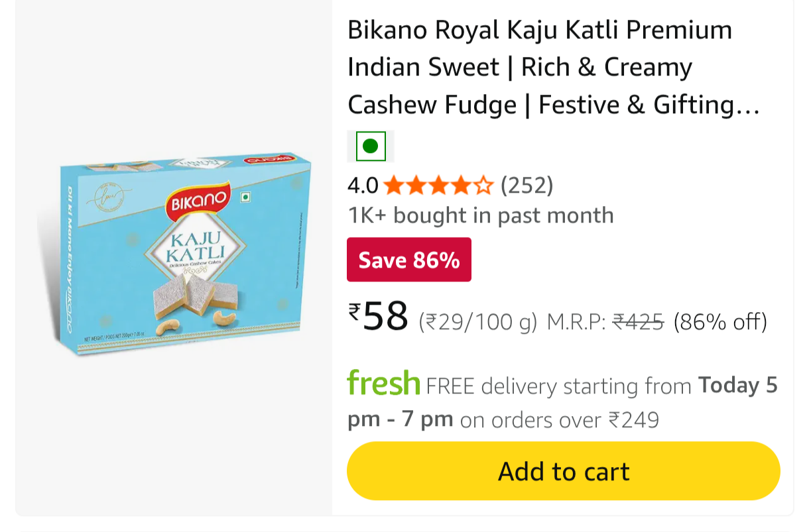Screen dimensions: 809x532
Task: Click the 86% off discount text
Action: 720,322
